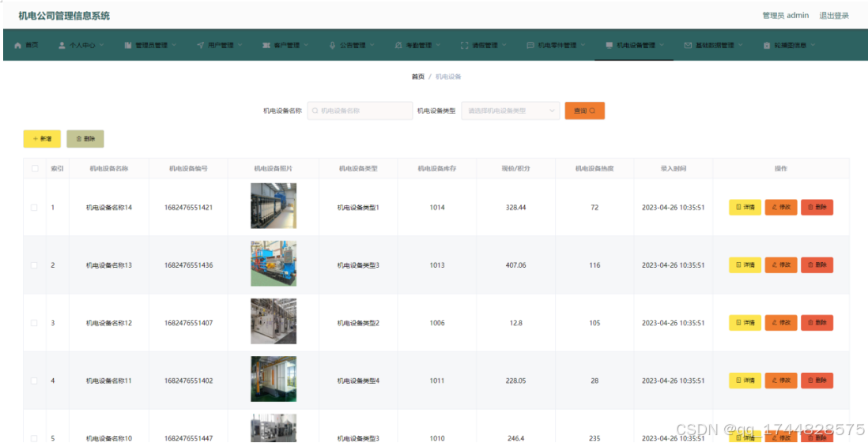Click the chat icon beside 机电零件管理
This screenshot has width=868, height=443.
(x=530, y=45)
